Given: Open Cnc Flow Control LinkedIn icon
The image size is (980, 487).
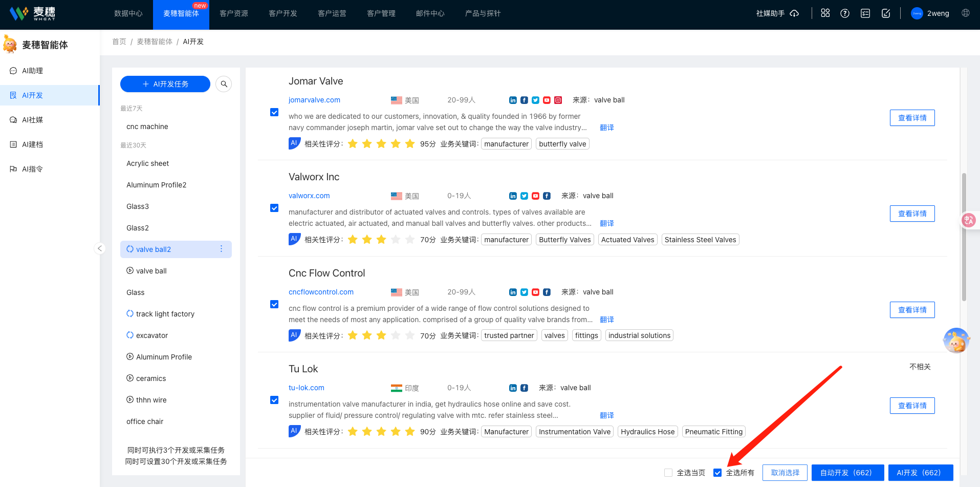Looking at the screenshot, I should tap(513, 292).
